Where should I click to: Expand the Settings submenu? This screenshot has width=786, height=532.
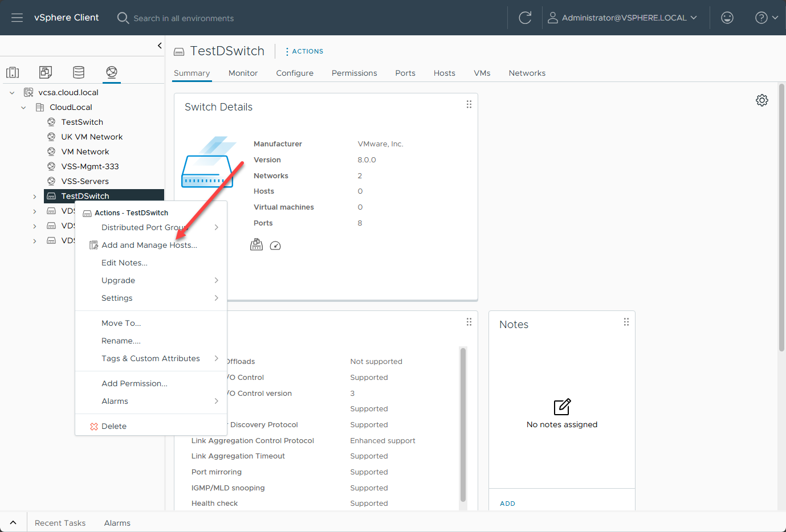click(x=151, y=298)
